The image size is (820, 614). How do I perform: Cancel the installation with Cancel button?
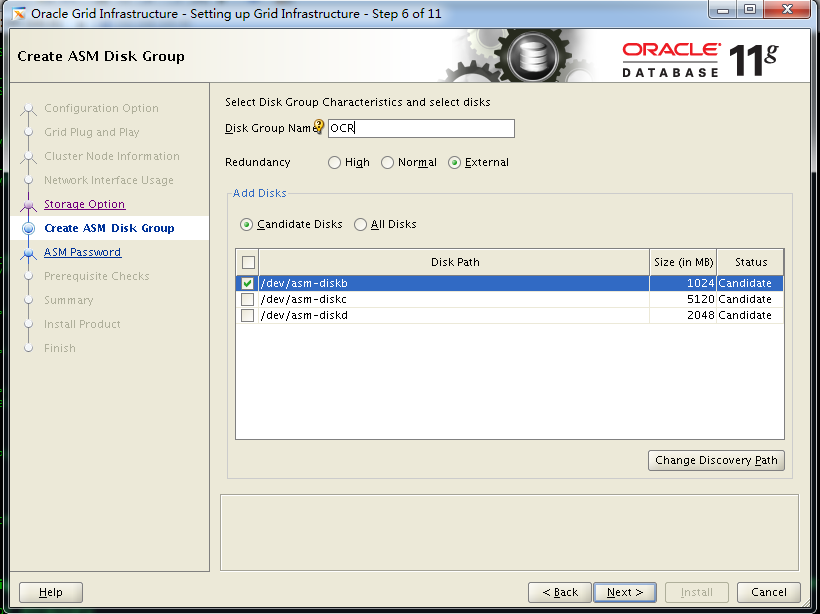(x=768, y=592)
